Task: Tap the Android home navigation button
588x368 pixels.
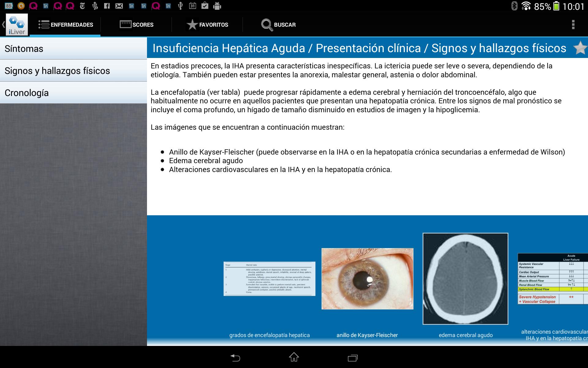Action: (x=294, y=357)
